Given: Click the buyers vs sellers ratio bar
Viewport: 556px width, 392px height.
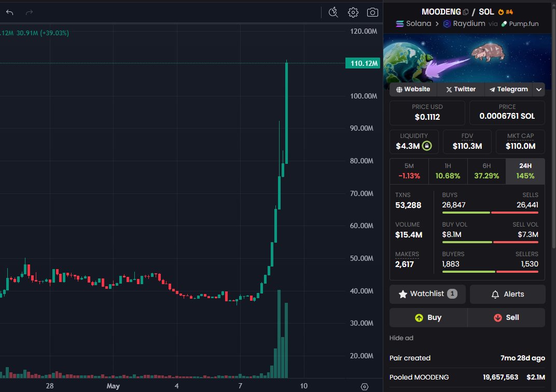Looking at the screenshot, I should pos(490,272).
